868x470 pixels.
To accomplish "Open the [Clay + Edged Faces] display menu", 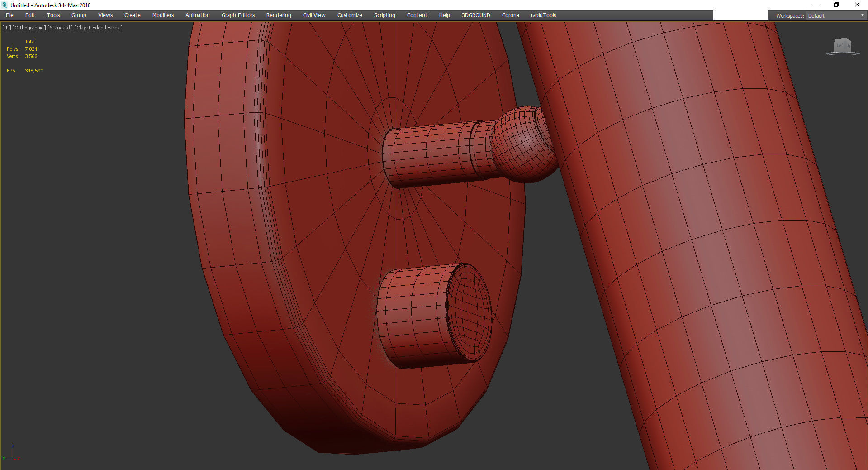I will coord(98,28).
